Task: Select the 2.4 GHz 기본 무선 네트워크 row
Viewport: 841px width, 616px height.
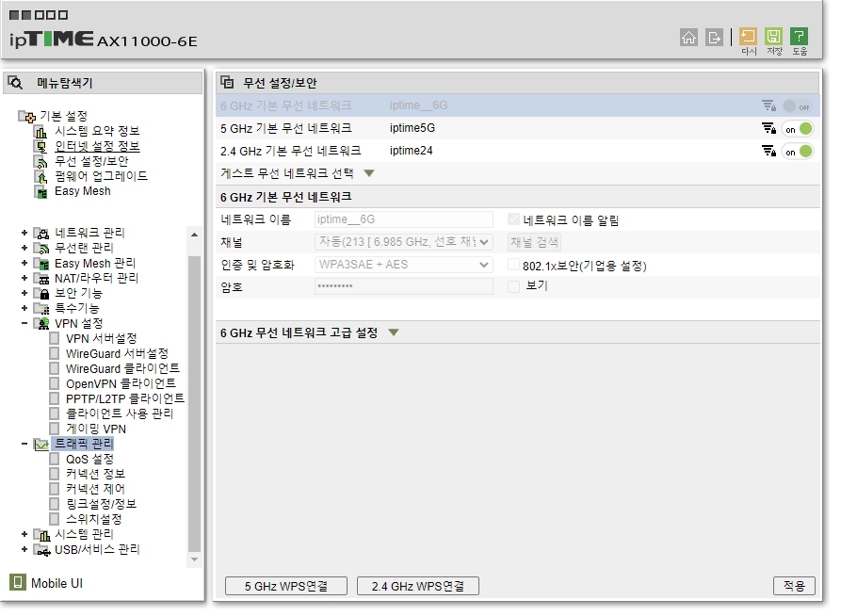Action: pyautogui.click(x=518, y=152)
